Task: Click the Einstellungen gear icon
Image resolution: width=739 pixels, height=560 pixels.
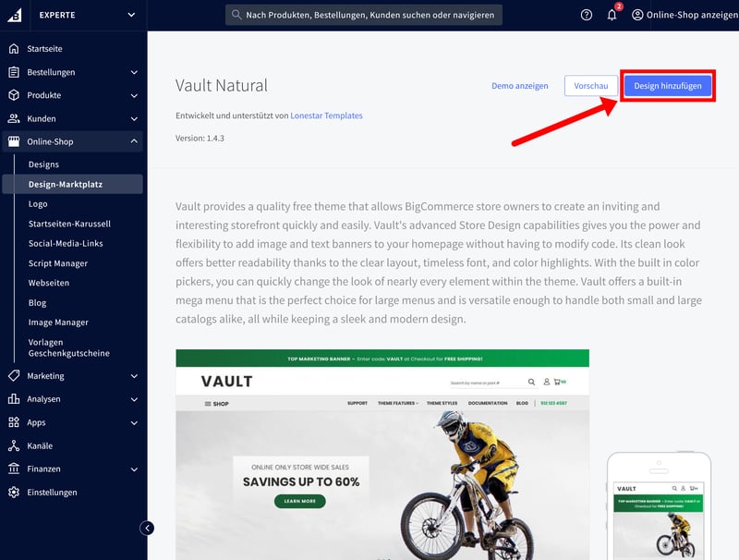Action: point(14,493)
